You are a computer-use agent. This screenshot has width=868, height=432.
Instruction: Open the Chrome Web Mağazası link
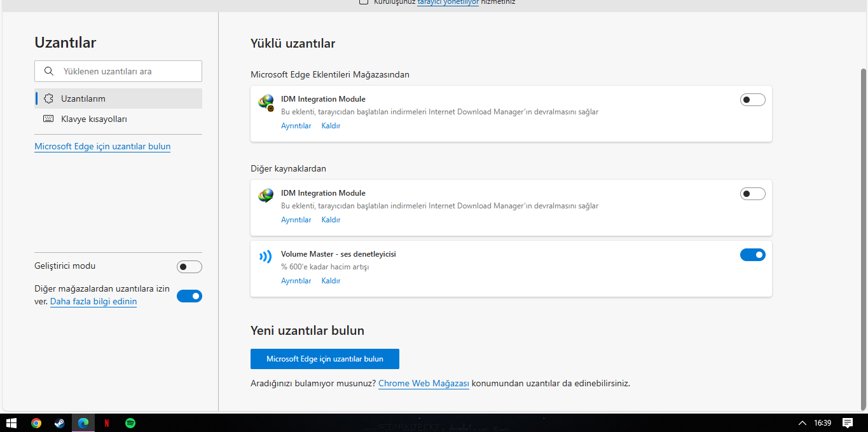coord(424,384)
